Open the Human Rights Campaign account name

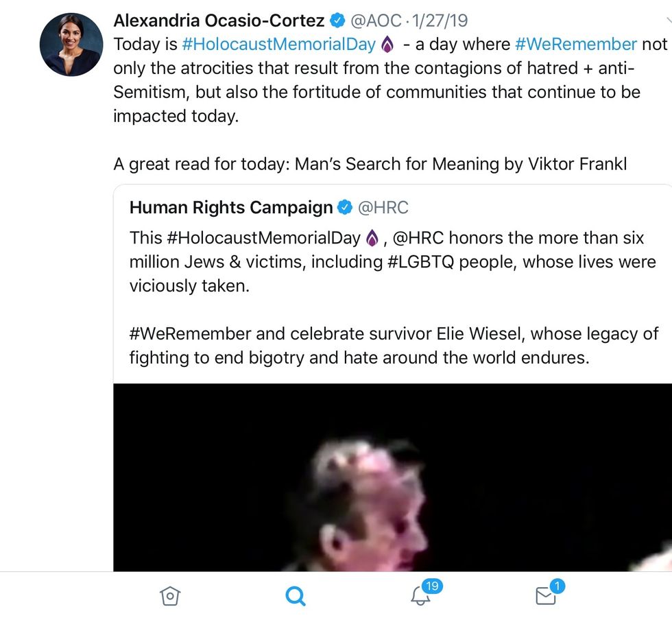click(x=231, y=207)
